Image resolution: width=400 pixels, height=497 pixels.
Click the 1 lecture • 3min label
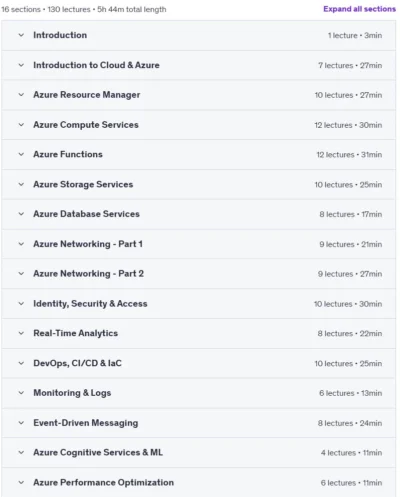click(355, 35)
